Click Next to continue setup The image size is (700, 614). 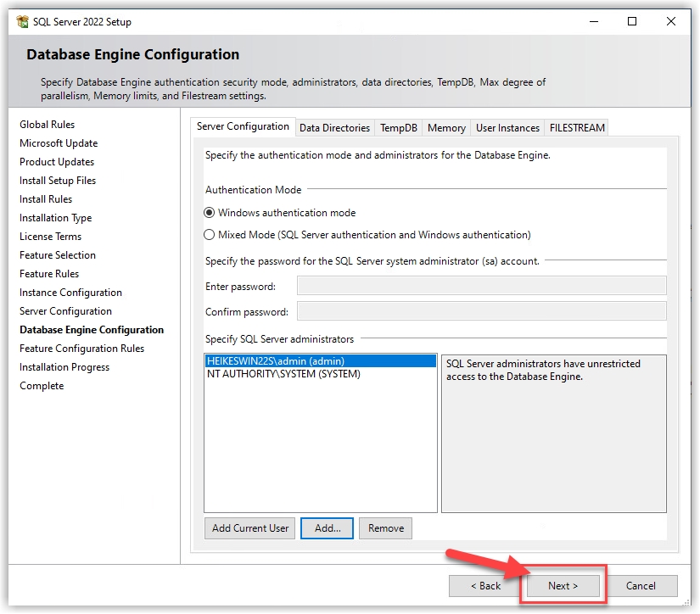[x=563, y=586]
